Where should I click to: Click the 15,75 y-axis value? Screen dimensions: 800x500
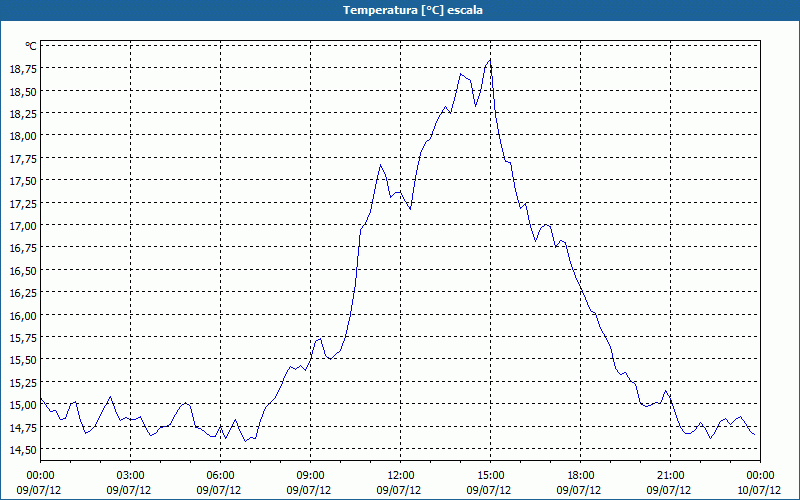23,337
